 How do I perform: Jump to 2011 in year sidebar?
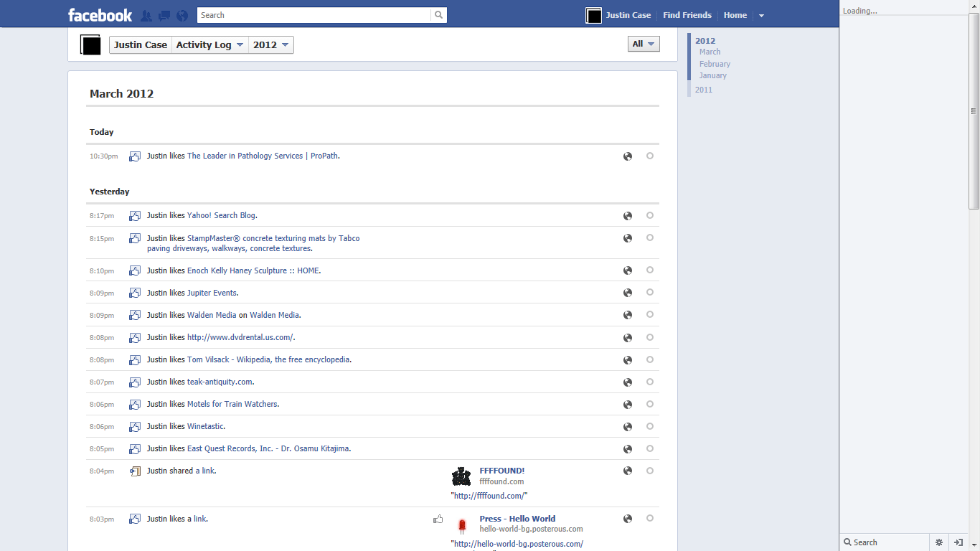tap(704, 90)
